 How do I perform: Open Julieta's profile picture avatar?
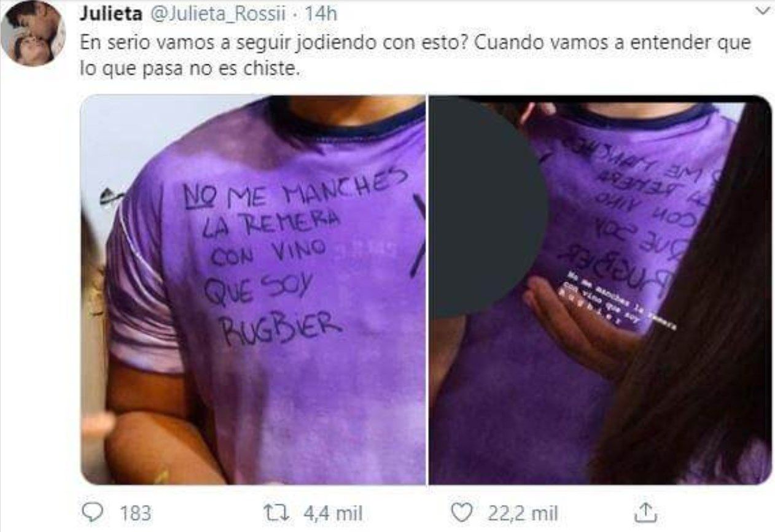pos(33,34)
